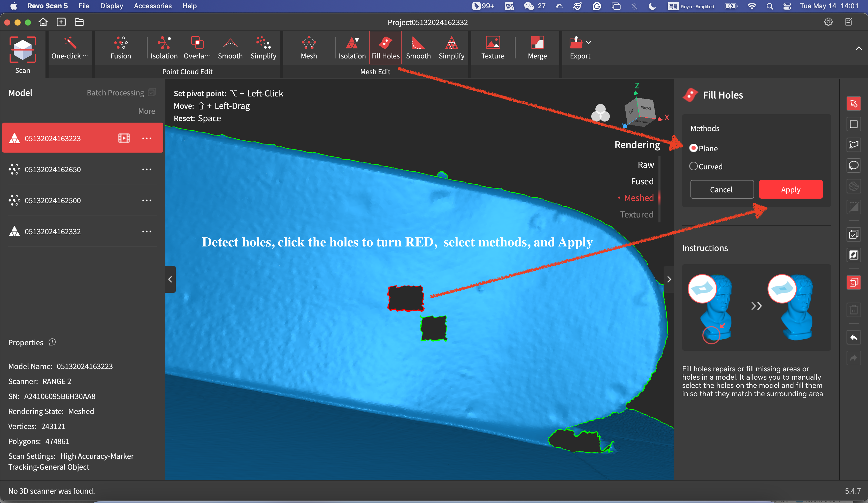Image resolution: width=868 pixels, height=503 pixels.
Task: Collapse the right Fill Holes panel
Action: coord(669,279)
